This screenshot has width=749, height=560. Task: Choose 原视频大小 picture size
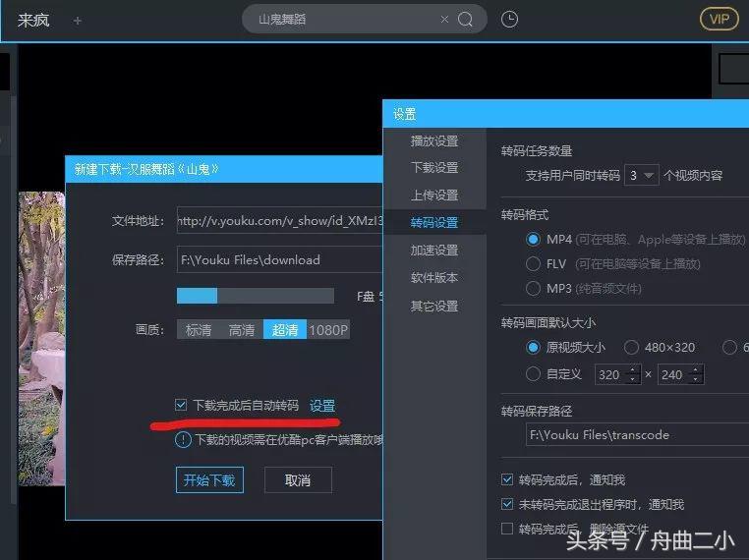(x=533, y=348)
